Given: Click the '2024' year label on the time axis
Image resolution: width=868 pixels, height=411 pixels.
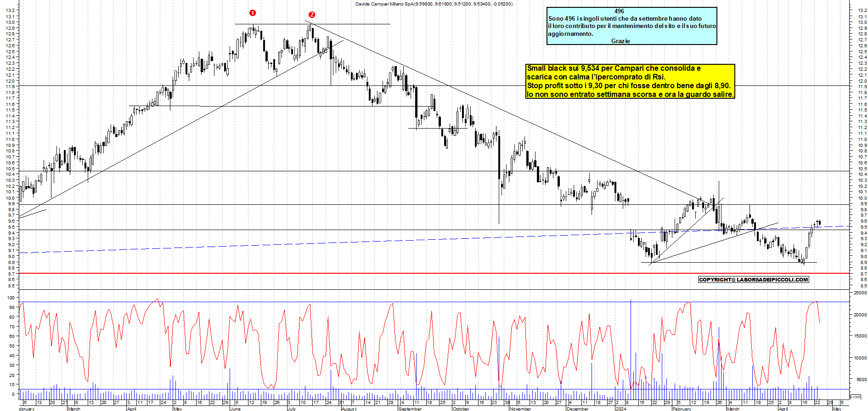Looking at the screenshot, I should [x=620, y=409].
